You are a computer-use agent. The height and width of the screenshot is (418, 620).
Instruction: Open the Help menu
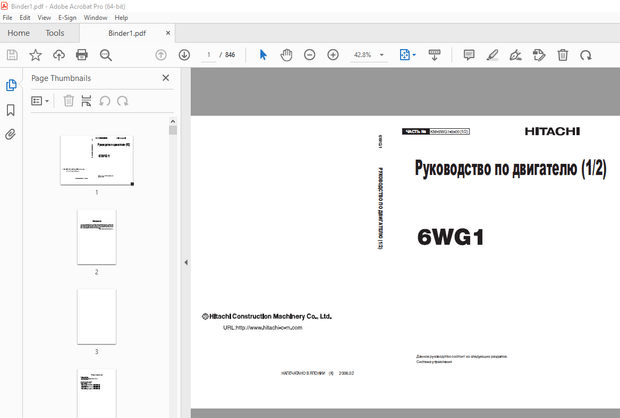coord(121,18)
